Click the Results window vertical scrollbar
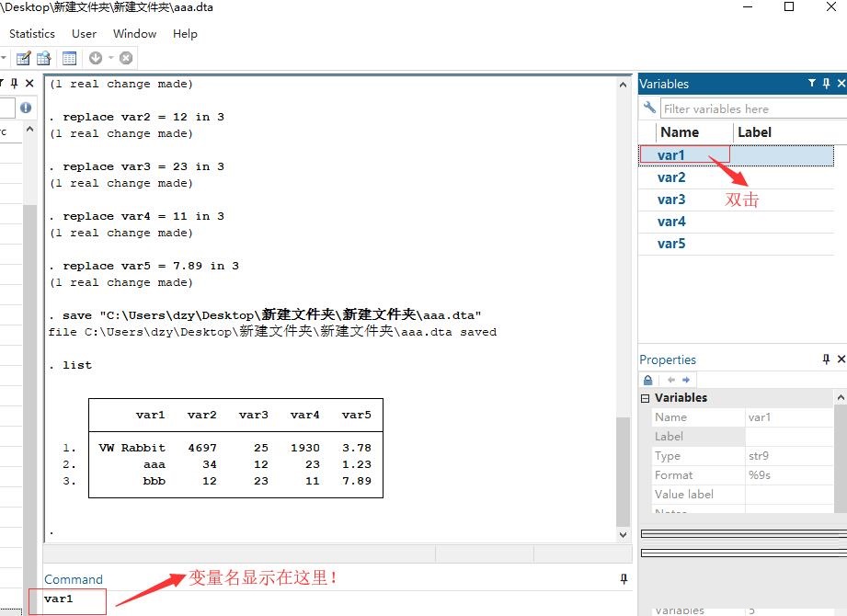 [x=623, y=368]
